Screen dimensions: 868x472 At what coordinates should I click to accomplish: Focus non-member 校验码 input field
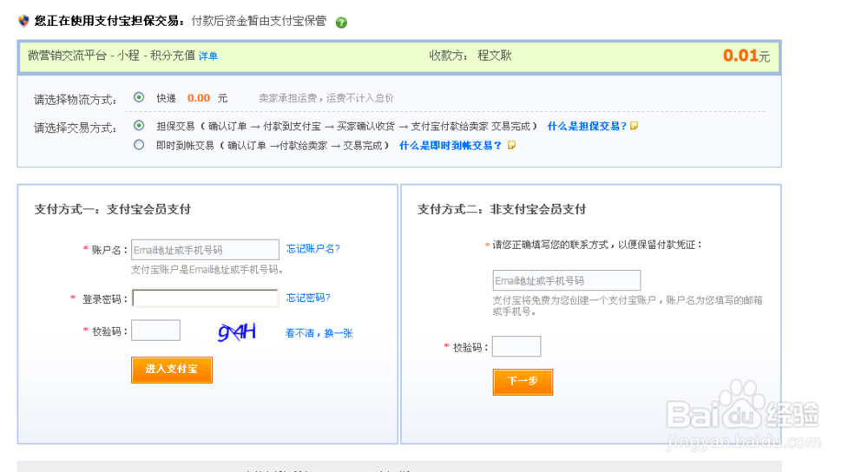tap(516, 346)
